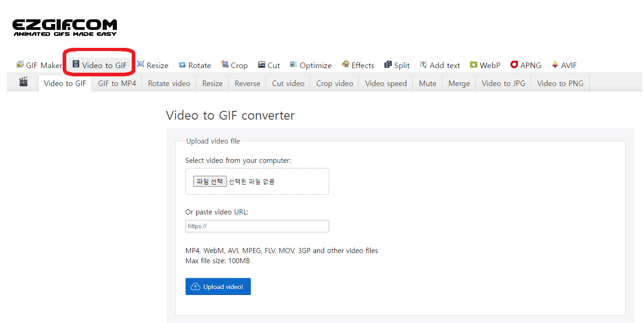Switch to the Reverse tab
644x323 pixels.
(x=247, y=83)
